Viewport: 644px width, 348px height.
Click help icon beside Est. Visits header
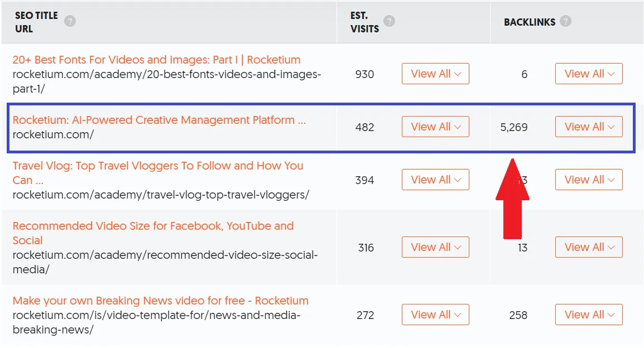pyautogui.click(x=390, y=22)
